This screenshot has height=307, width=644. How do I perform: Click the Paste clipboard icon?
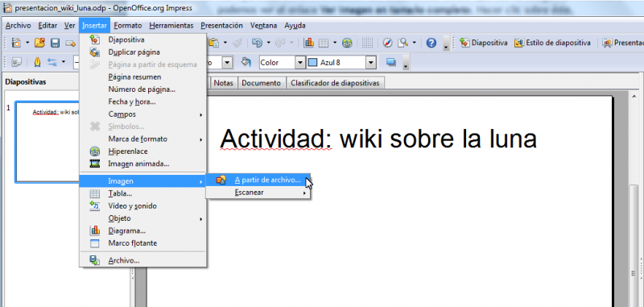[213, 43]
